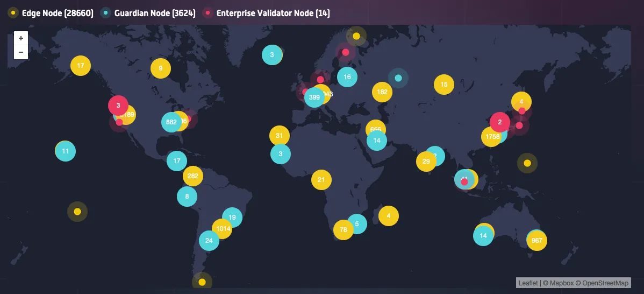Select the yellow cluster marked 17 over Alaska
This screenshot has height=294, width=644.
coord(81,65)
